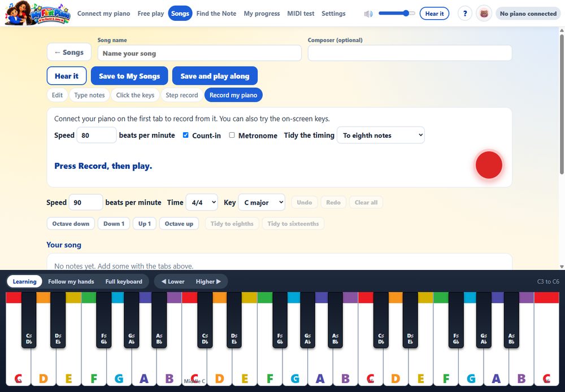Play the D key right of Middle C
This screenshot has height=392, width=565.
coord(219,364)
